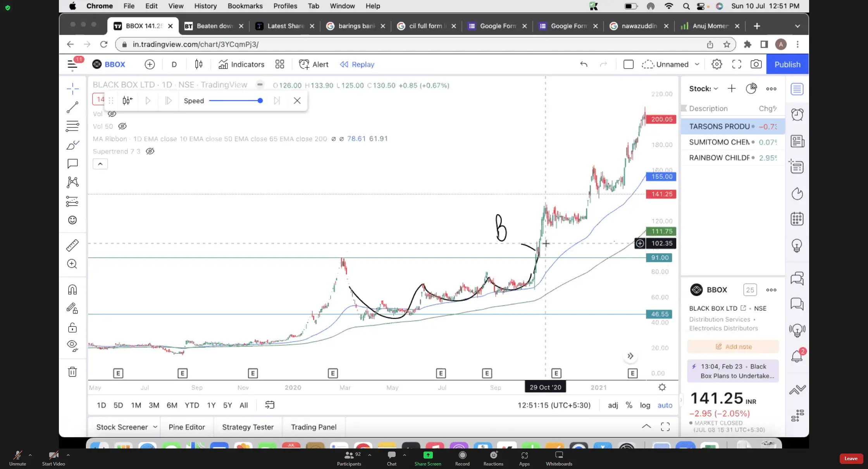
Task: Open the Stock Screener dropdown arrow
Action: (x=155, y=427)
